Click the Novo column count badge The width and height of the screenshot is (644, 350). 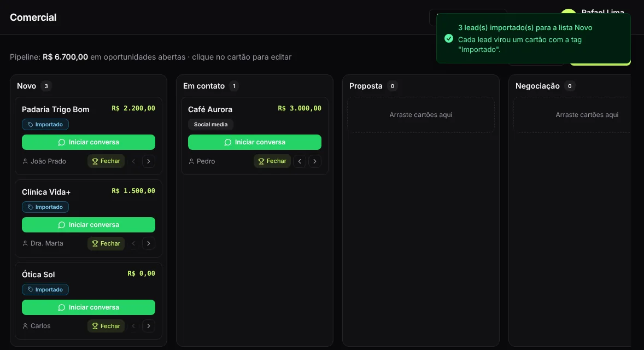[x=46, y=86]
